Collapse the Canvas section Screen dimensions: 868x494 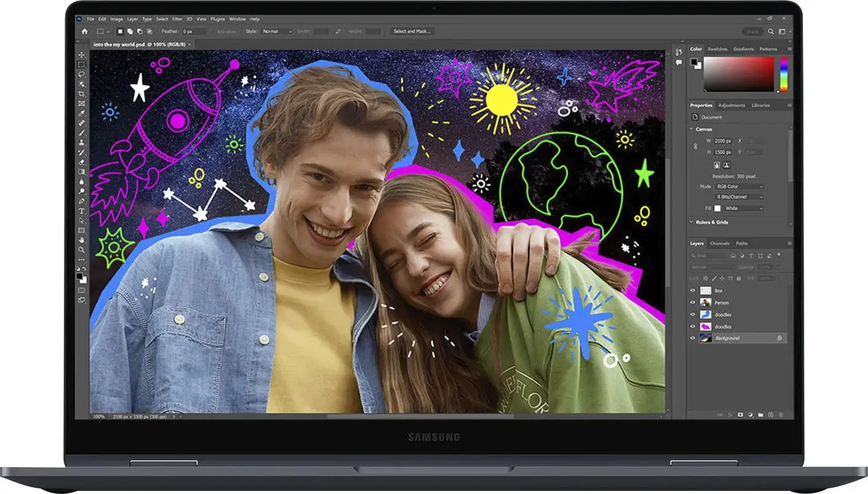point(691,129)
